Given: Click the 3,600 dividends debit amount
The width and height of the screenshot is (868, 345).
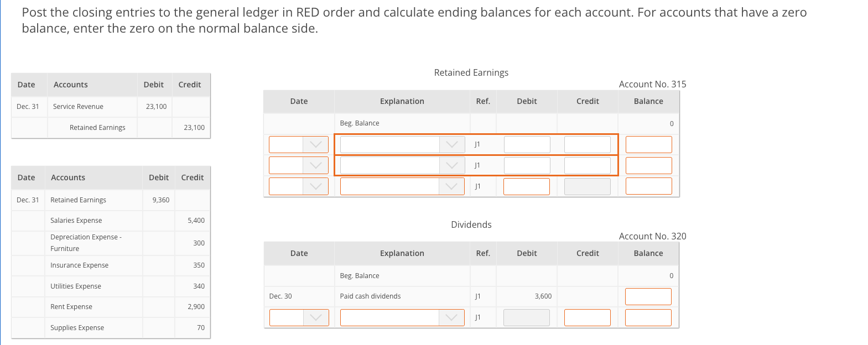Looking at the screenshot, I should tap(543, 296).
